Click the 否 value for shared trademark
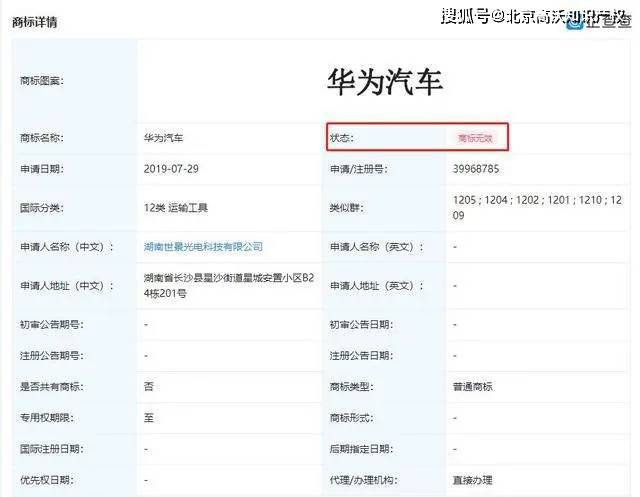This screenshot has height=497, width=640. pyautogui.click(x=149, y=386)
